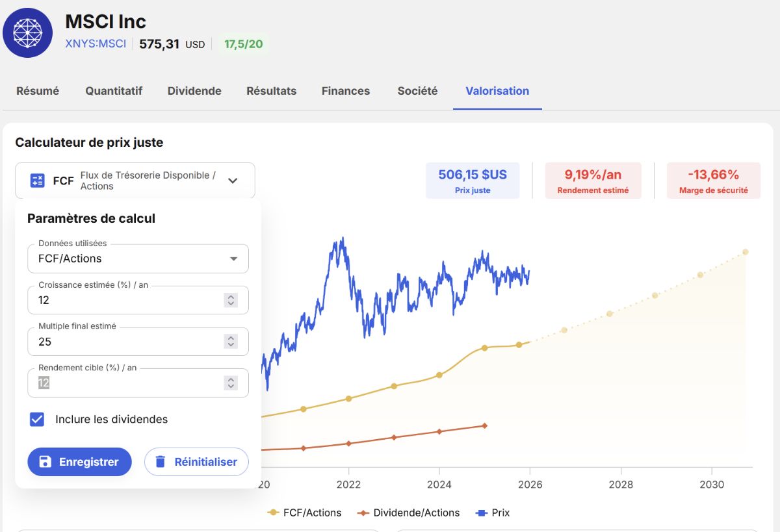Toggle Prix series in chart legend
The image size is (780, 532).
pyautogui.click(x=493, y=513)
